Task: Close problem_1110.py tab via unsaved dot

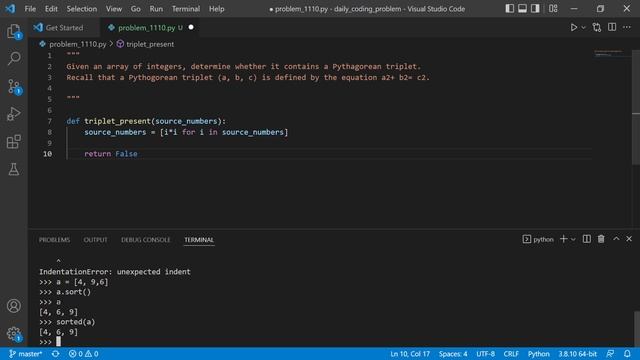Action: click(x=191, y=27)
